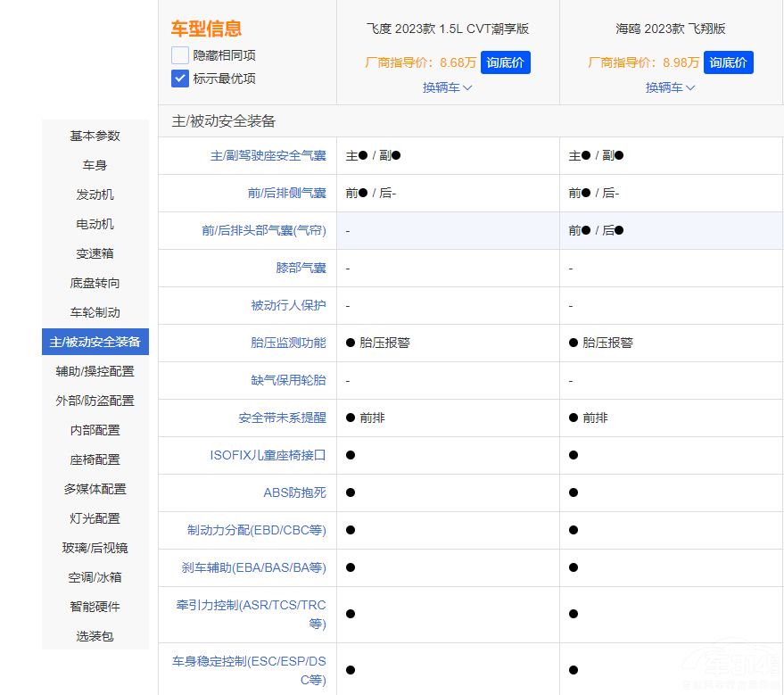
Task: Open 选装包 in sidebar navigation
Action: tap(95, 636)
